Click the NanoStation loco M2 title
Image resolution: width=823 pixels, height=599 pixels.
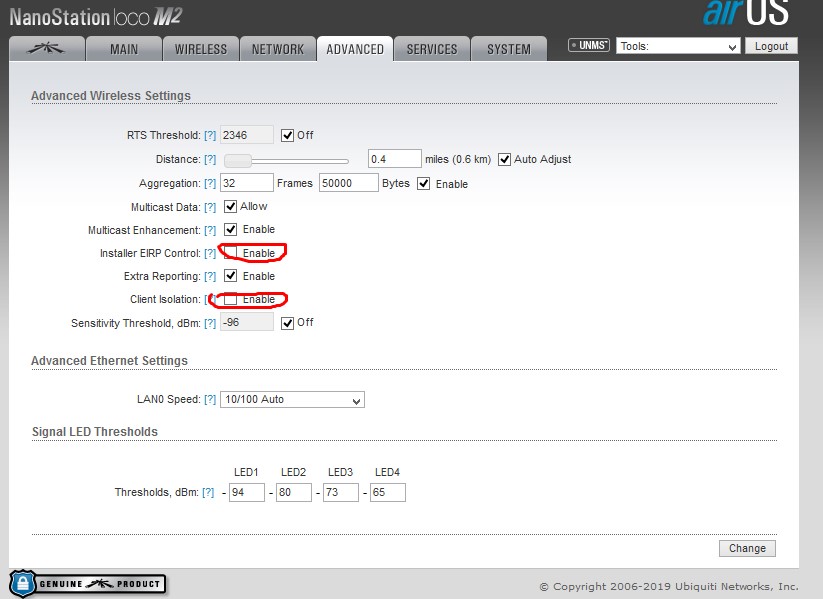96,17
